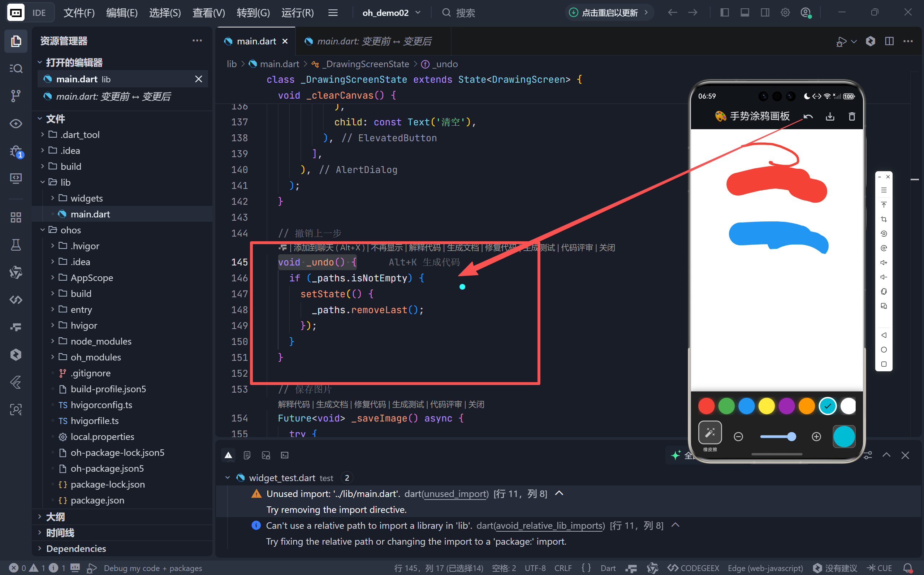
Task: Toggle the eraser tool in drawing app
Action: tap(709, 433)
